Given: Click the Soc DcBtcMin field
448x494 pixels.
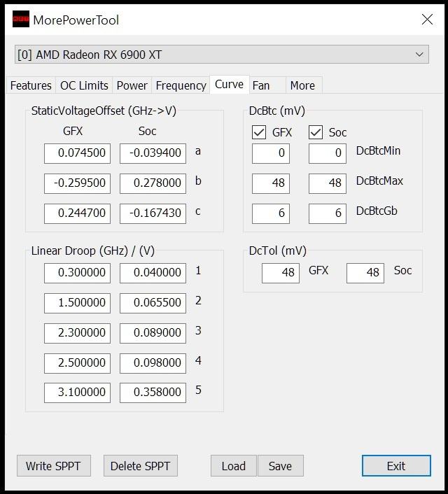Looking at the screenshot, I should [328, 153].
